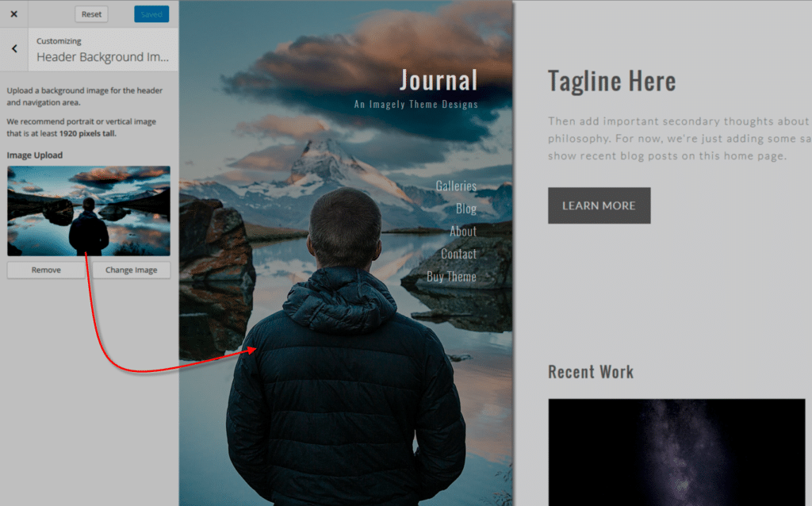Viewport: 812px width, 506px height.
Task: Go back using the left chevron arrow
Action: tap(14, 48)
